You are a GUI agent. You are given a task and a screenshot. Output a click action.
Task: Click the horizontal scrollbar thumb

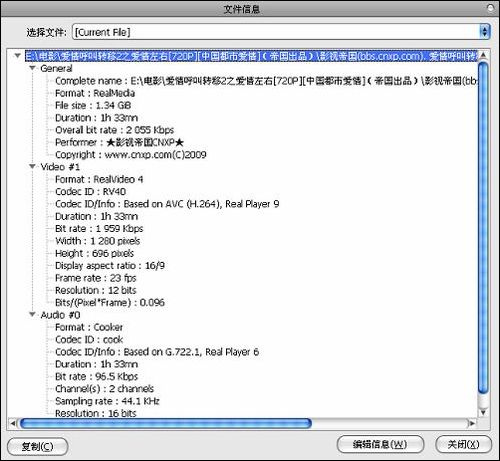pyautogui.click(x=166, y=423)
